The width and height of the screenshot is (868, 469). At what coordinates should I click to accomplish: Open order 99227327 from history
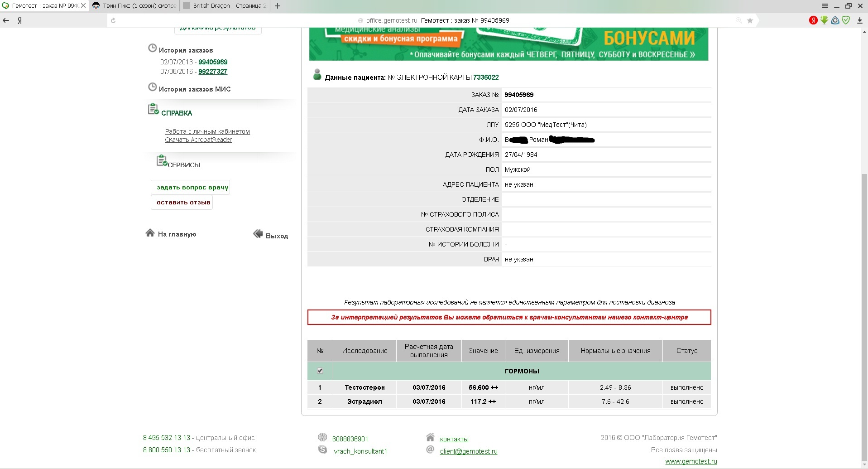pyautogui.click(x=213, y=72)
